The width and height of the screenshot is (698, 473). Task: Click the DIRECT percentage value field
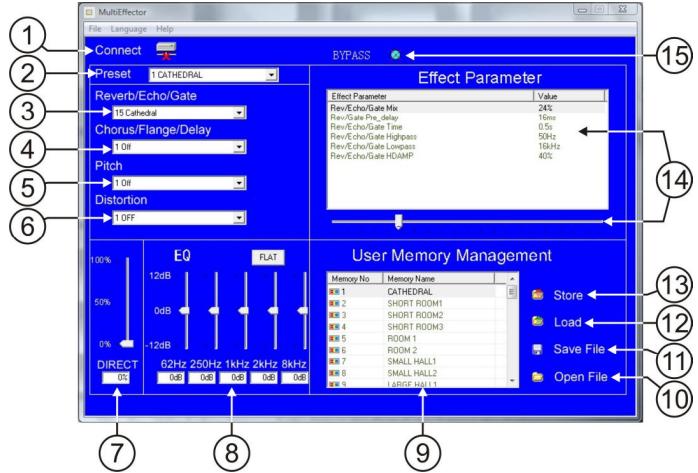[x=116, y=378]
